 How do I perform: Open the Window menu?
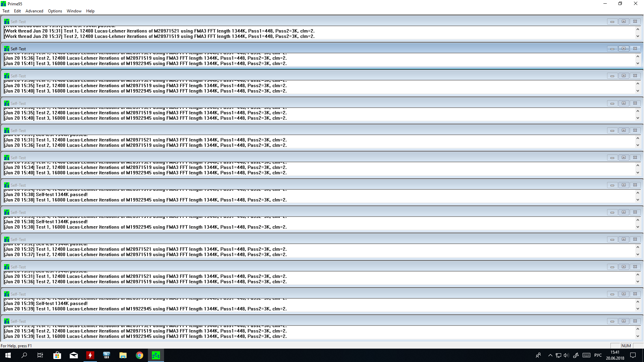tap(74, 11)
